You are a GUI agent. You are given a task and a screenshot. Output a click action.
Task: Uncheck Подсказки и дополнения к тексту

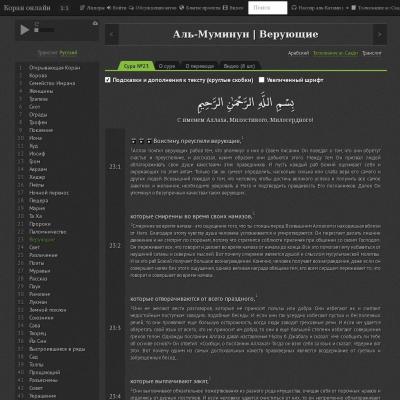click(107, 80)
